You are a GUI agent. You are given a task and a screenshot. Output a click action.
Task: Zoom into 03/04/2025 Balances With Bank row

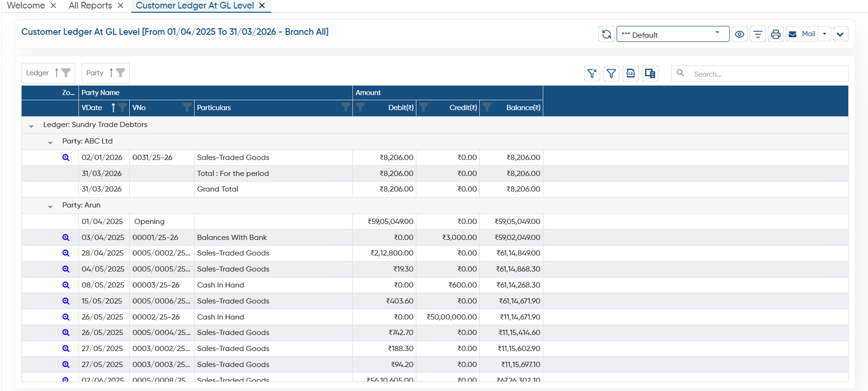pyautogui.click(x=66, y=238)
